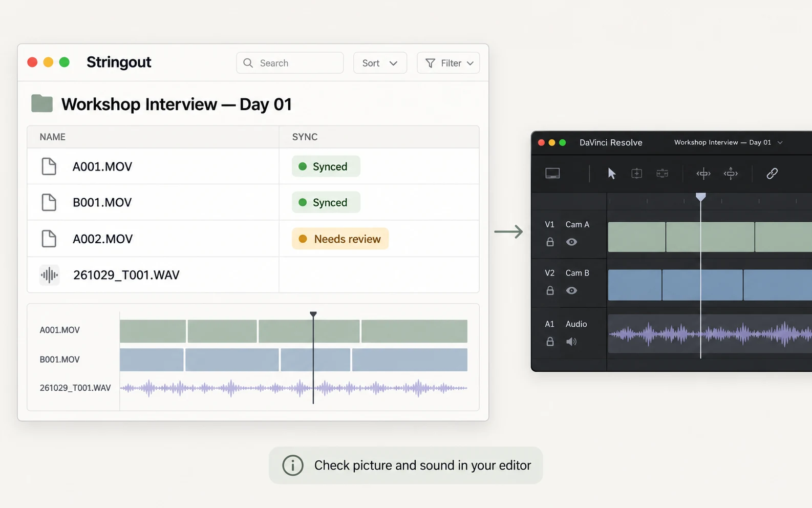
Task: Click the waveform icon for 261029_T001.WAV
Action: tap(49, 275)
